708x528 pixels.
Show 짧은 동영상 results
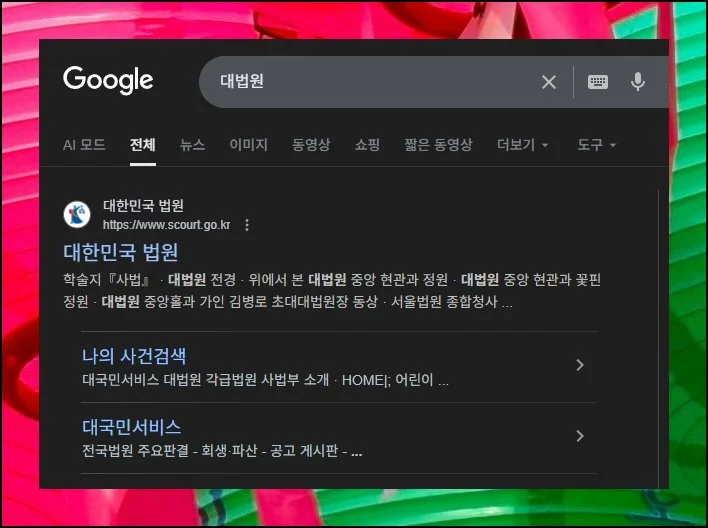[x=438, y=145]
